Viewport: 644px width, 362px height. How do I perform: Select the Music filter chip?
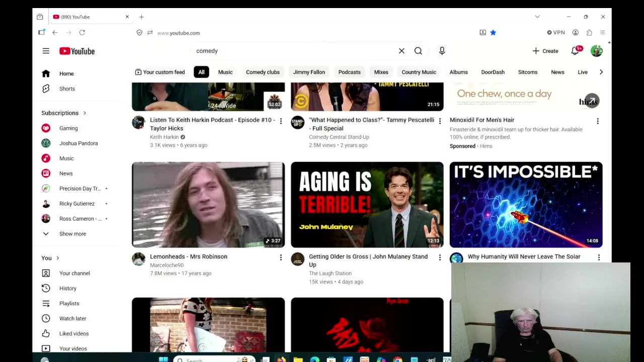225,72
